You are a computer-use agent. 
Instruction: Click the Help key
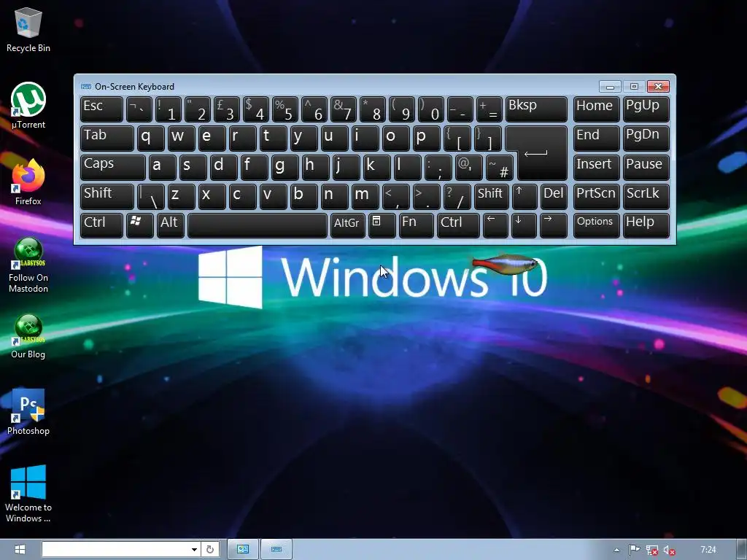(646, 226)
